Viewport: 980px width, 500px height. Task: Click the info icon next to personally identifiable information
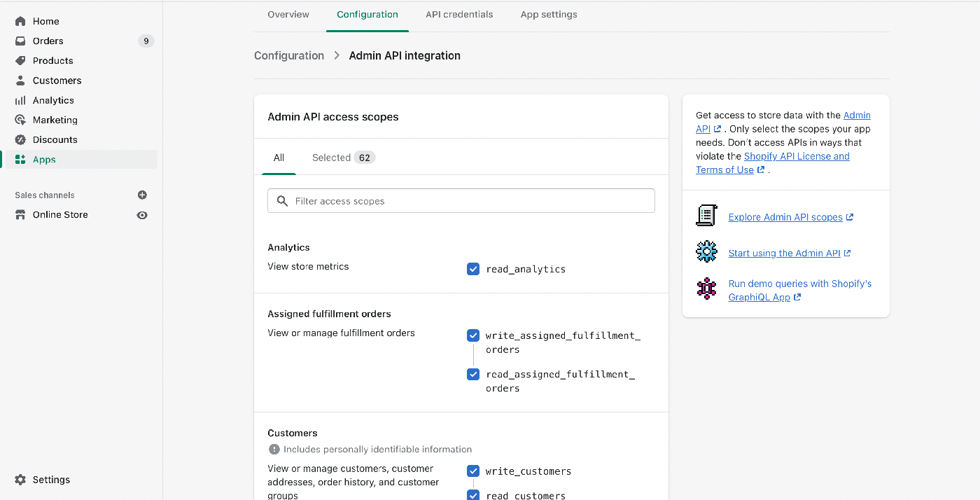pos(274,450)
